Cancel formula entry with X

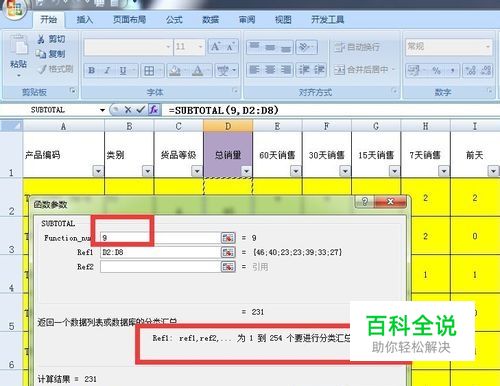pos(127,110)
